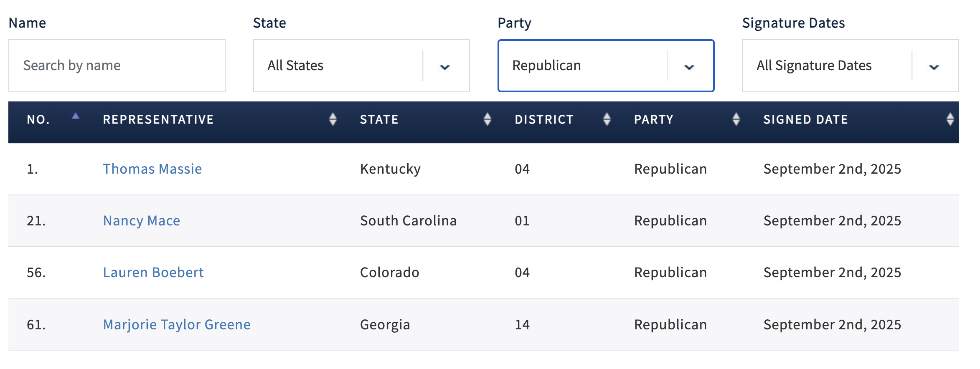
Task: Open Marjorie Taylor Greene's link
Action: (x=177, y=325)
